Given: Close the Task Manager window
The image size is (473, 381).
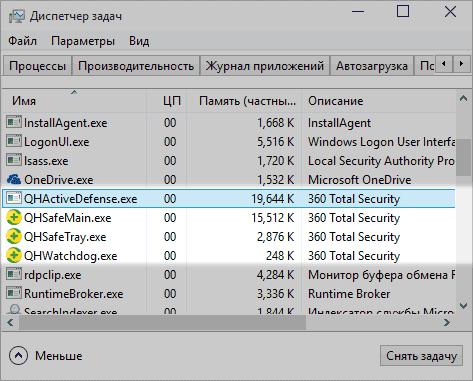Looking at the screenshot, I should pyautogui.click(x=450, y=12).
